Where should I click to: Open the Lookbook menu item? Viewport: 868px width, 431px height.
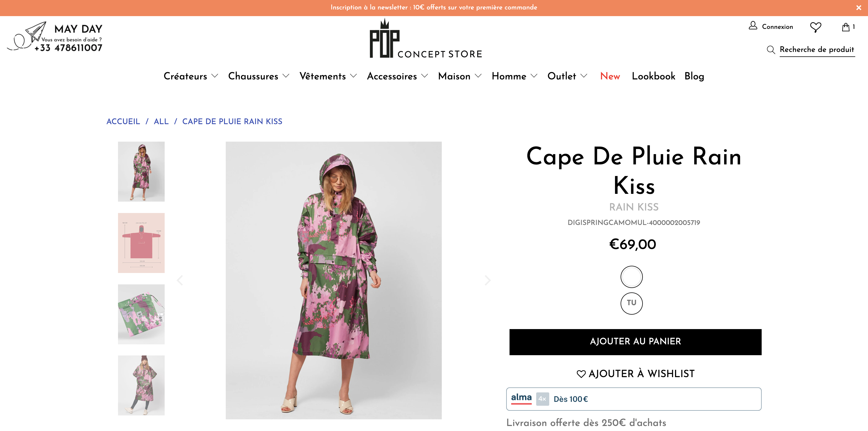(653, 76)
